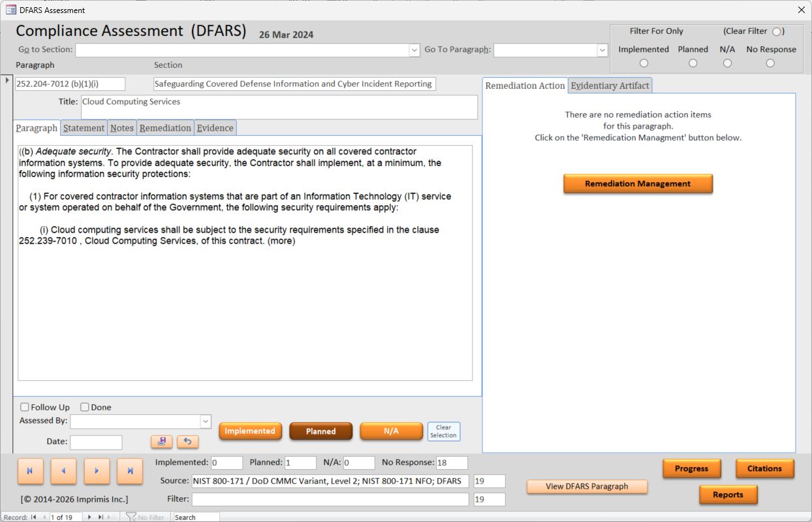Click the paragraph number field 252.204-7012 (b)(1)(i)
The image size is (812, 522).
click(70, 84)
